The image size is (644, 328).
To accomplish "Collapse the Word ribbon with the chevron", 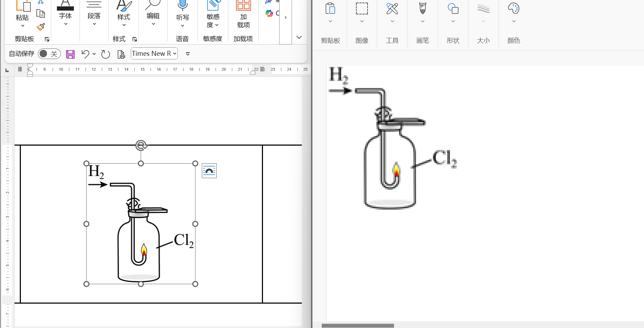I will (x=299, y=37).
